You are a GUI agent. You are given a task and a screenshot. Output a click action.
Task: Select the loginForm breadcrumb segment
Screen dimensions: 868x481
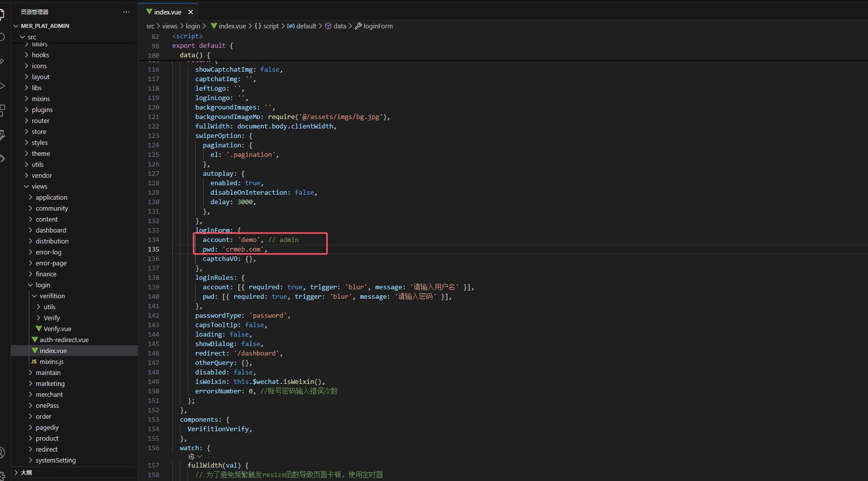(x=378, y=26)
